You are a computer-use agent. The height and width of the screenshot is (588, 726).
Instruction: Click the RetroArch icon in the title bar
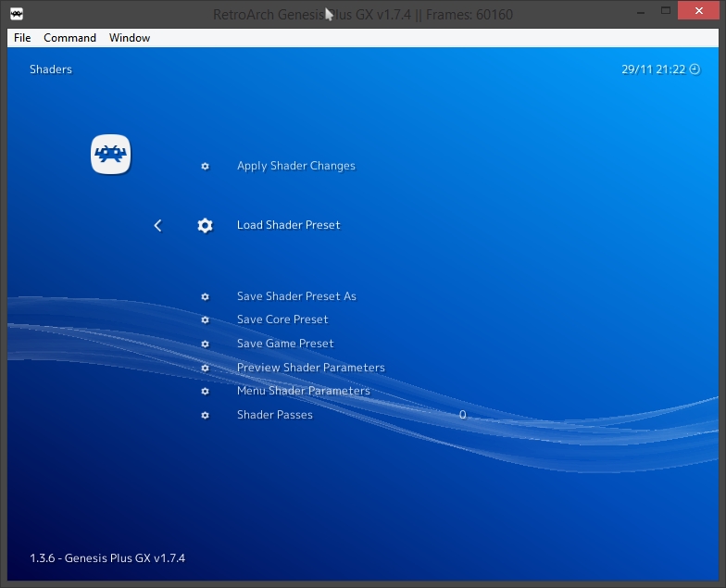pyautogui.click(x=17, y=14)
